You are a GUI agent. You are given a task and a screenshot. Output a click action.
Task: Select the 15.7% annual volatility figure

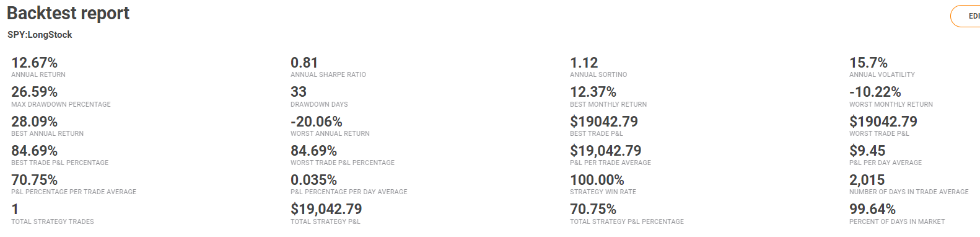pos(868,63)
